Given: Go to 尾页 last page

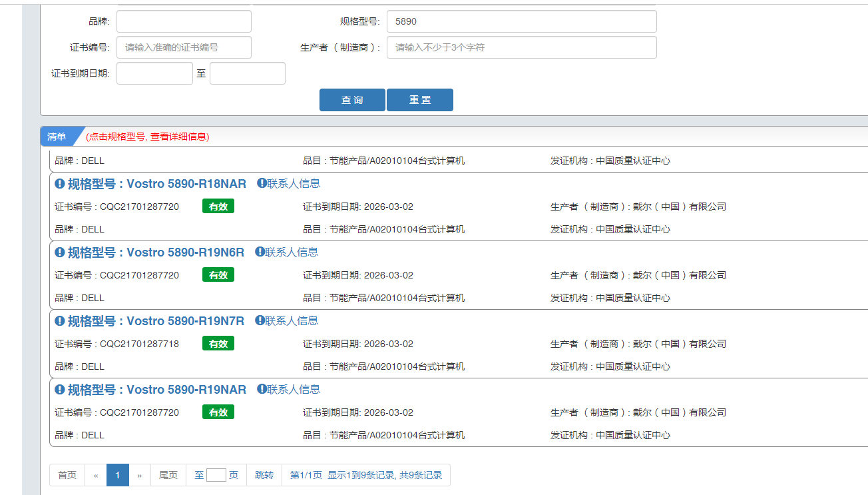Looking at the screenshot, I should point(168,475).
